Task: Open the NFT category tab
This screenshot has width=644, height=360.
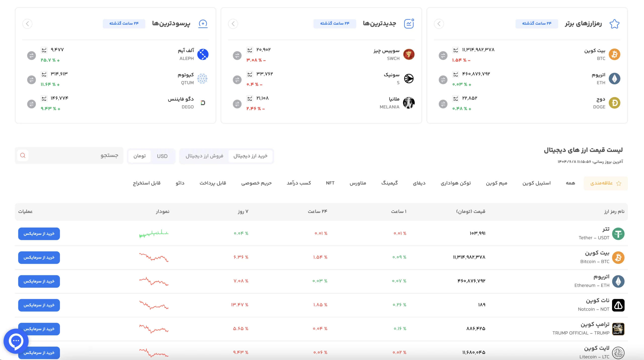Action: click(330, 183)
